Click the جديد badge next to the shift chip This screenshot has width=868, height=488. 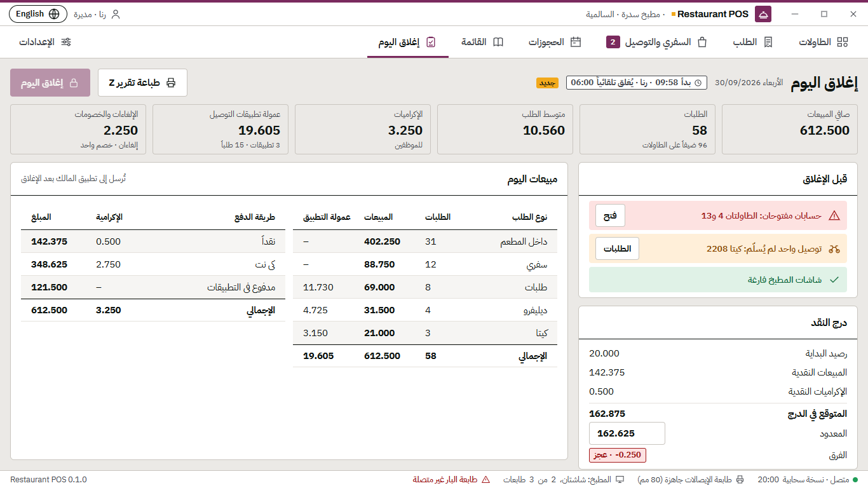pos(547,83)
